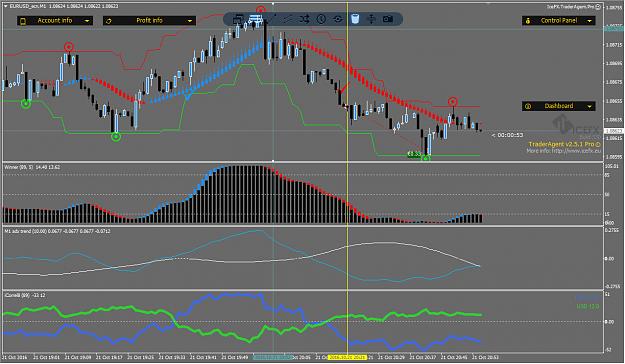Click the trash bin delete icon
The height and width of the screenshot is (364, 625).
pyautogui.click(x=355, y=19)
